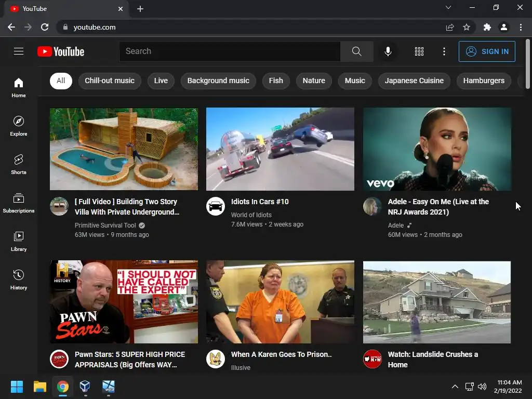Open Windows Start menu
Image resolution: width=532 pixels, height=399 pixels.
[x=17, y=387]
